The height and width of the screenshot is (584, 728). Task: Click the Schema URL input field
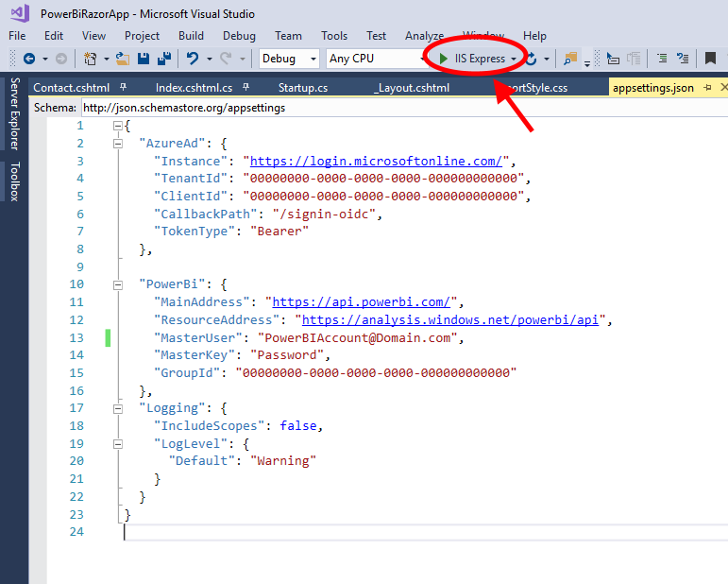[404, 108]
